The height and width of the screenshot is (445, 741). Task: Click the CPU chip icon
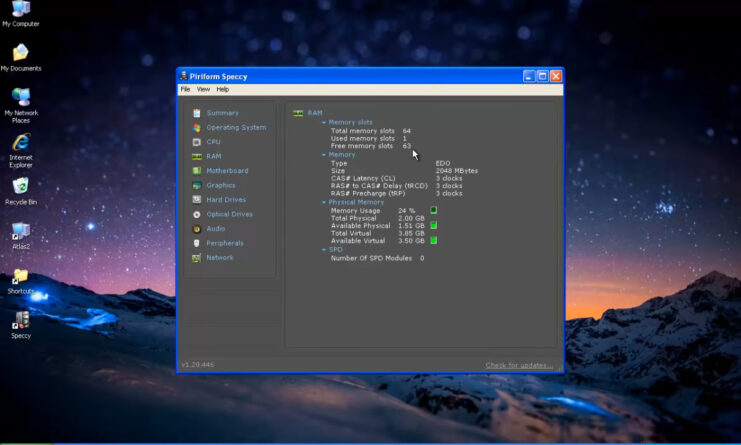[197, 142]
